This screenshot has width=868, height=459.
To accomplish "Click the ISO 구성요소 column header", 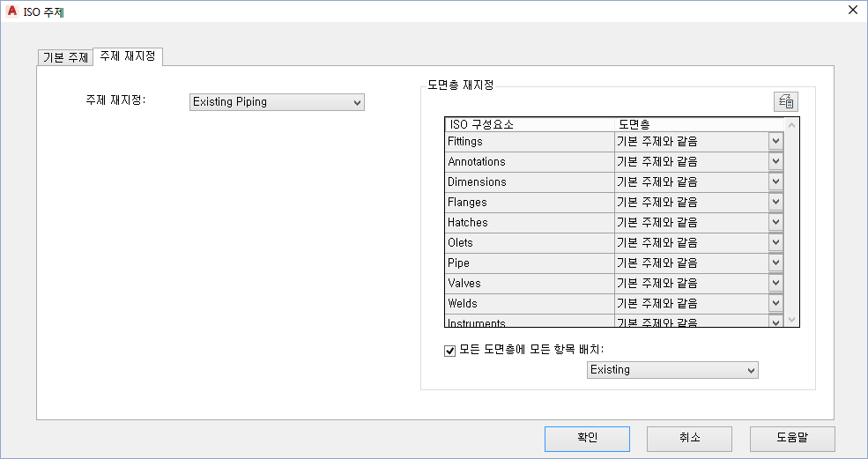I will tap(529, 124).
